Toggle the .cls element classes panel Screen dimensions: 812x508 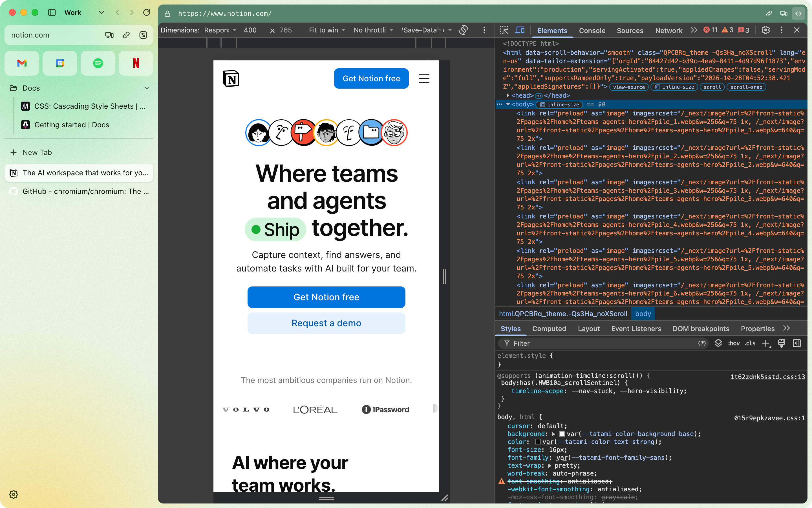(x=750, y=343)
